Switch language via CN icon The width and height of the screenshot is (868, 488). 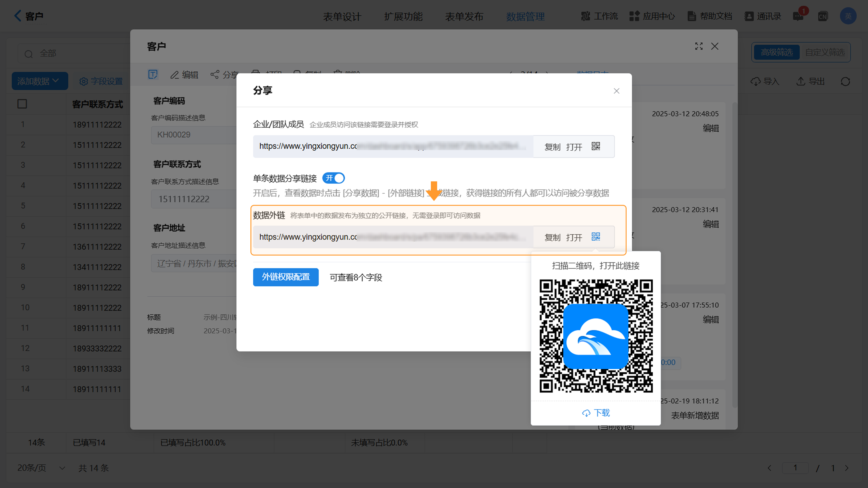click(x=823, y=16)
